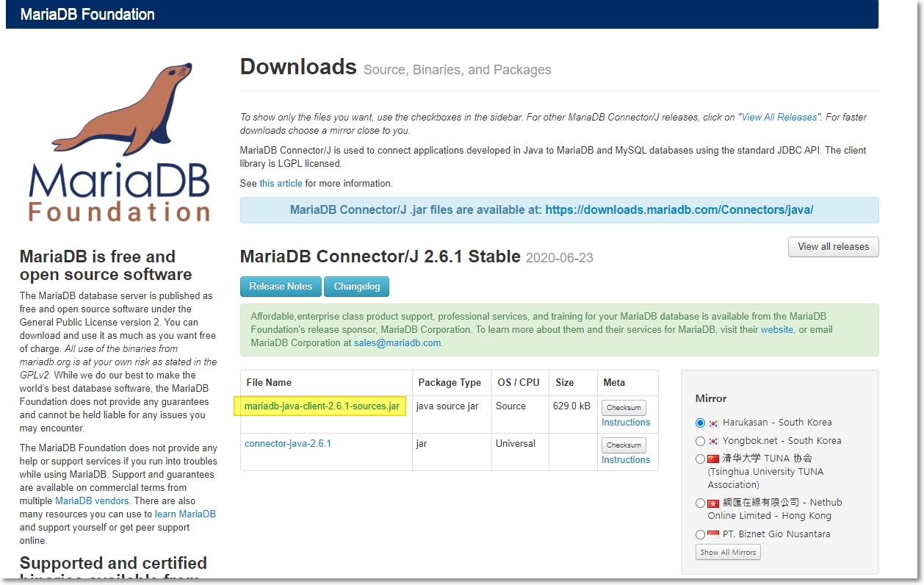Choose the Tsinghua University TUNA mirror
Image resolution: width=924 pixels, height=585 pixels.
[x=700, y=458]
